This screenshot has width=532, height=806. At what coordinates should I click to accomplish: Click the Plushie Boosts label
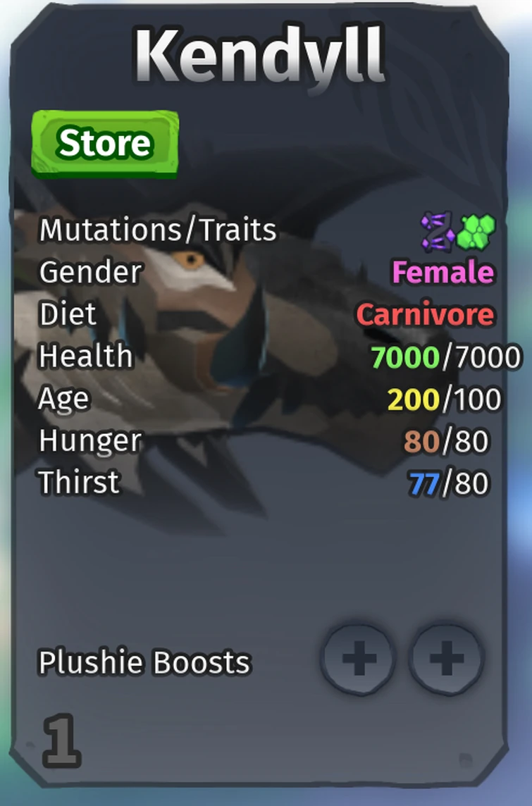pyautogui.click(x=144, y=662)
